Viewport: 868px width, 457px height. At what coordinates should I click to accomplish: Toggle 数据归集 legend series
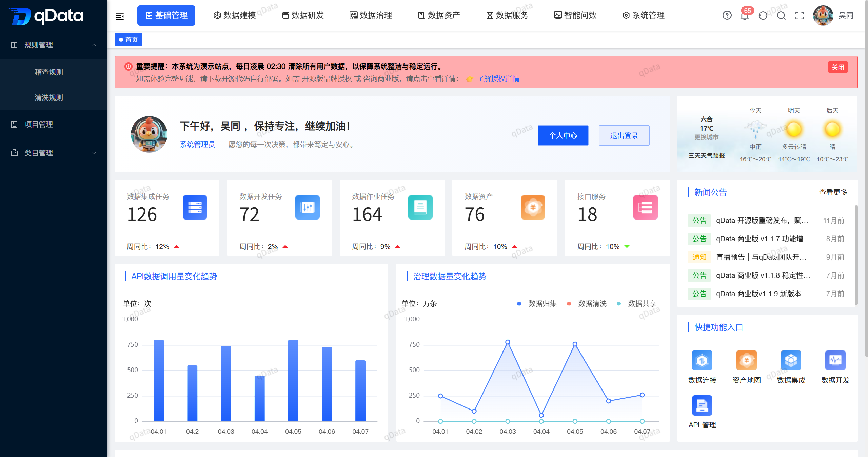(x=537, y=304)
